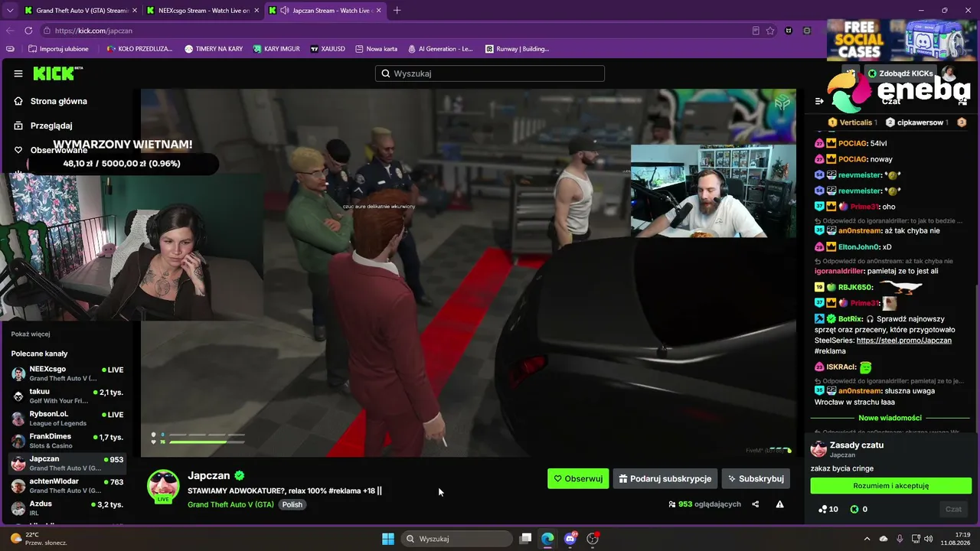Image resolution: width=980 pixels, height=551 pixels.
Task: Open Azdus recommended channel
Action: (67, 507)
